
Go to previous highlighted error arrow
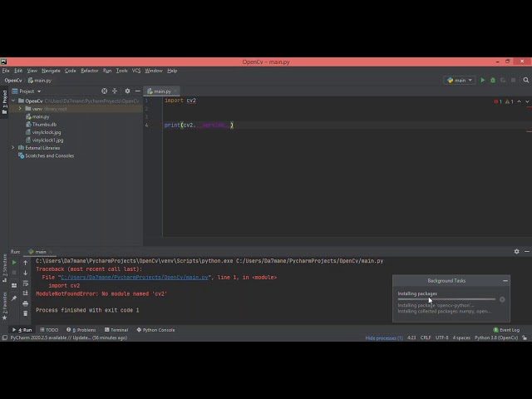[519, 101]
